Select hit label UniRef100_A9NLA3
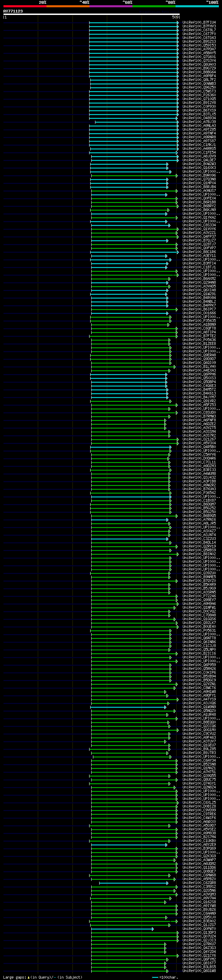Viewport: 222px width, 980px height. tap(199, 125)
